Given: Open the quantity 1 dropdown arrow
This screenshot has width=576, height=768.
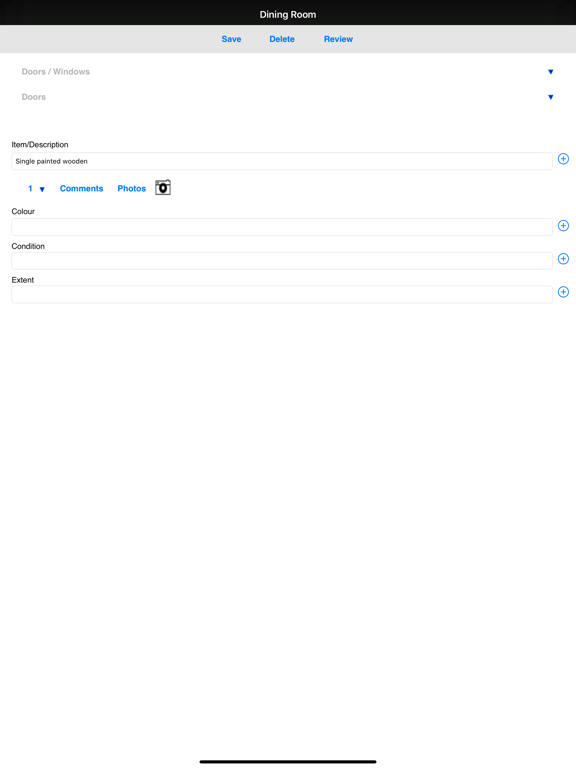Looking at the screenshot, I should [x=42, y=190].
